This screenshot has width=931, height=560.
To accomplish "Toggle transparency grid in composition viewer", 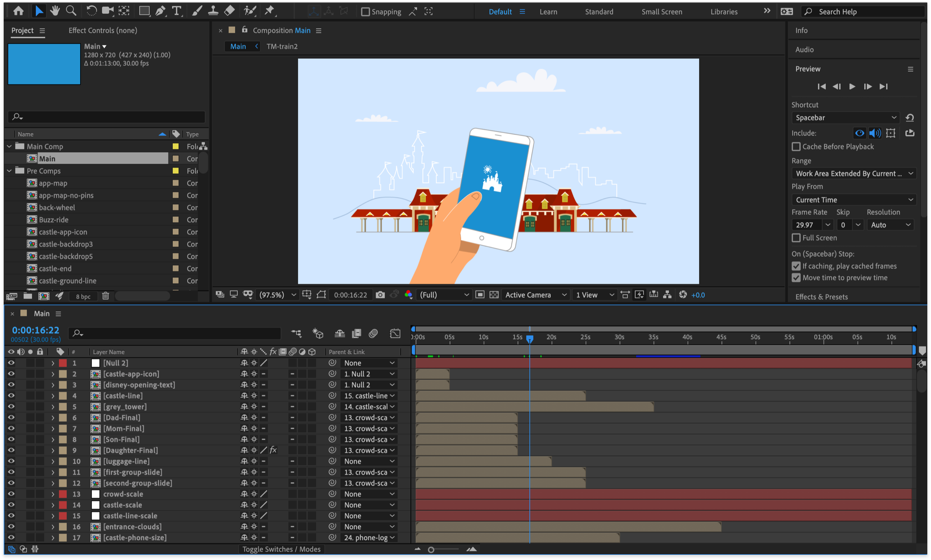I will 494,295.
